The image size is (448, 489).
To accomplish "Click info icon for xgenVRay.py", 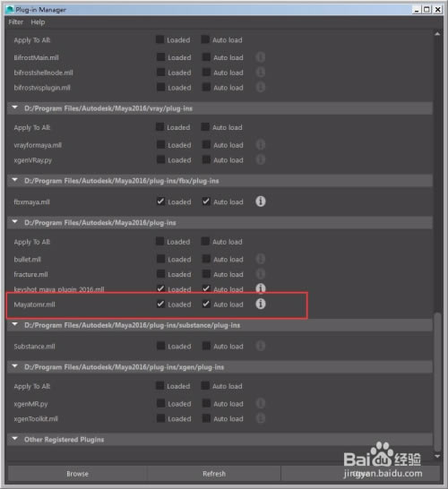I will [x=261, y=159].
